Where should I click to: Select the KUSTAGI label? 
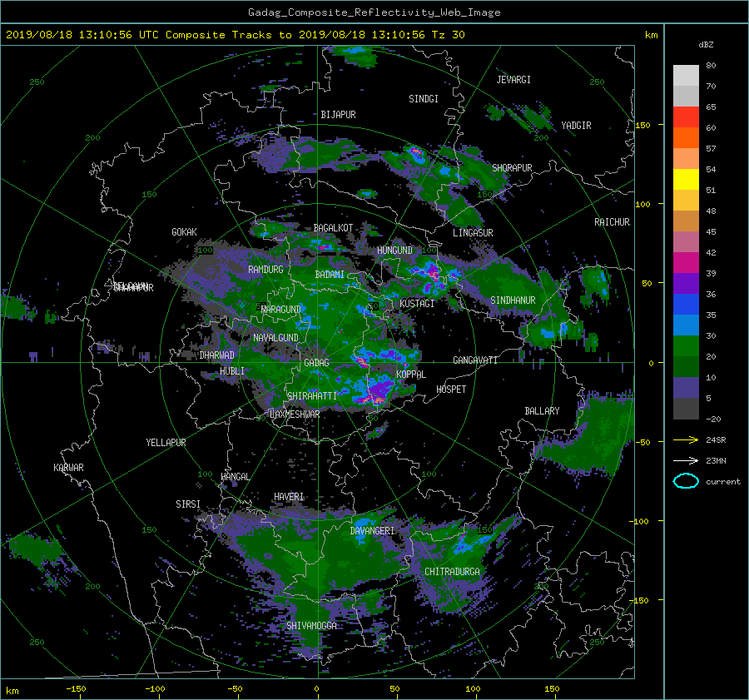click(417, 304)
